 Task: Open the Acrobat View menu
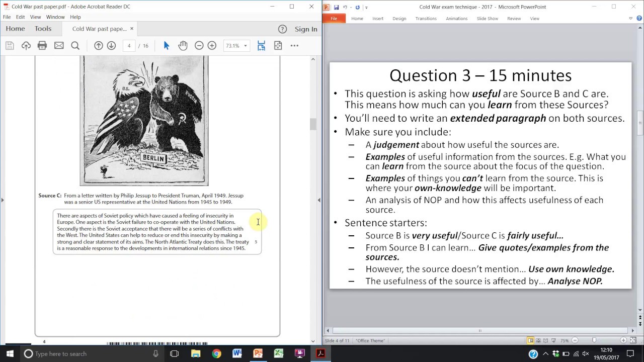tap(35, 17)
